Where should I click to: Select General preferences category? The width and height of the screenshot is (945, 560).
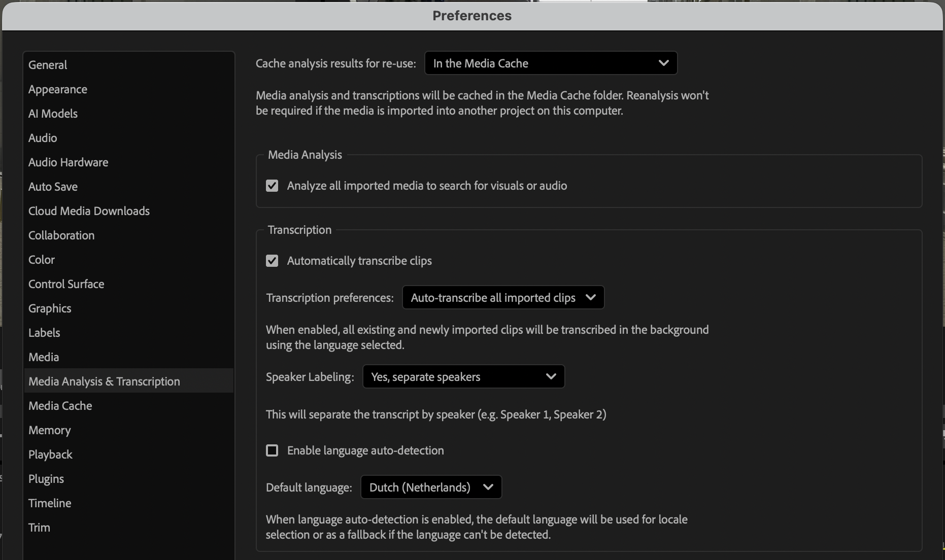pyautogui.click(x=48, y=65)
